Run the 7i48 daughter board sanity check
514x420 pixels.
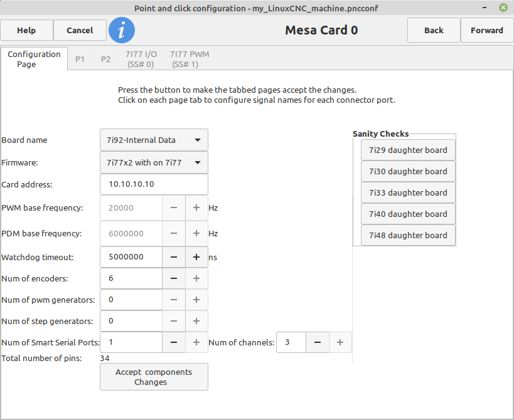408,235
